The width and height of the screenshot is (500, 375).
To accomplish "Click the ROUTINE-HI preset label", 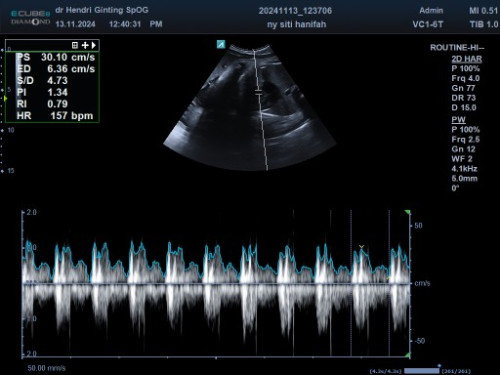I will point(457,48).
